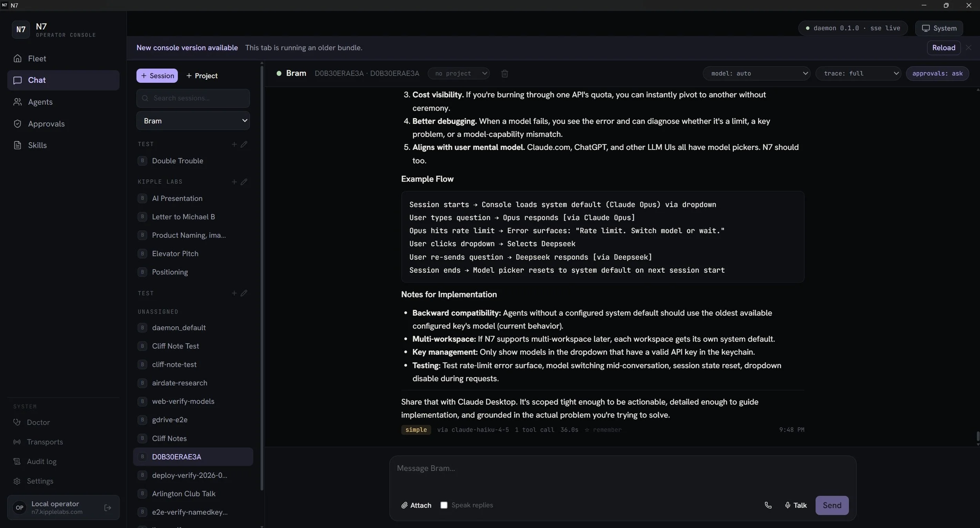Delete session with the trash icon
Screen dimensions: 980x528
[x=505, y=73]
